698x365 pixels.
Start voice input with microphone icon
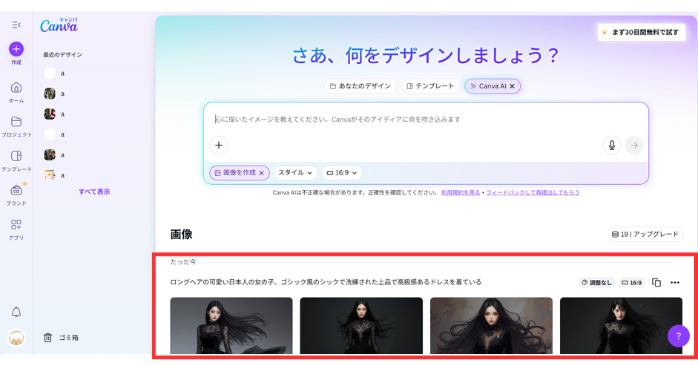click(612, 145)
